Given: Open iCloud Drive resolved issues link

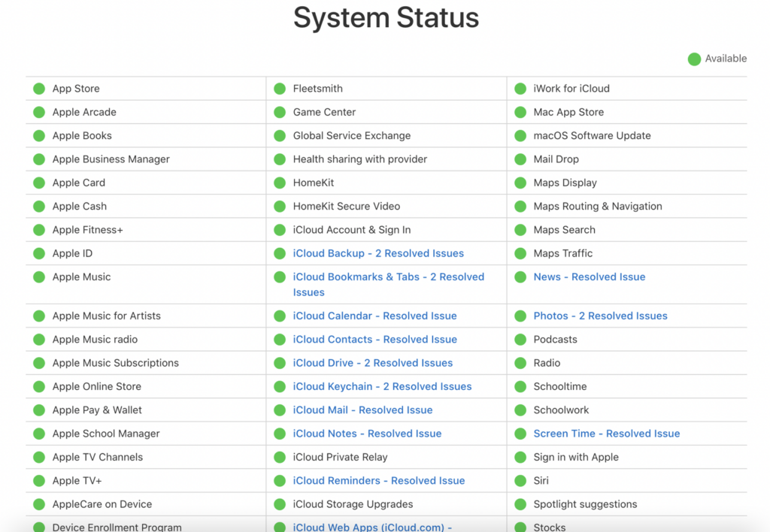Looking at the screenshot, I should point(373,363).
